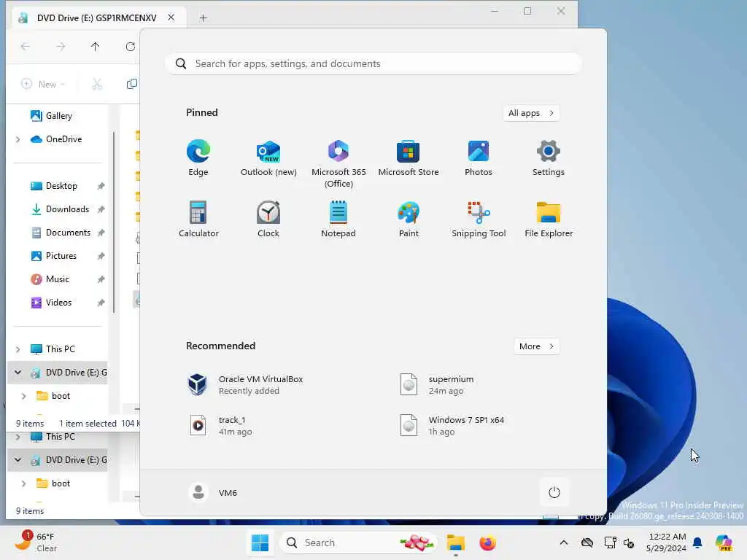747x560 pixels.
Task: Click taskbar Search box
Action: pyautogui.click(x=357, y=542)
